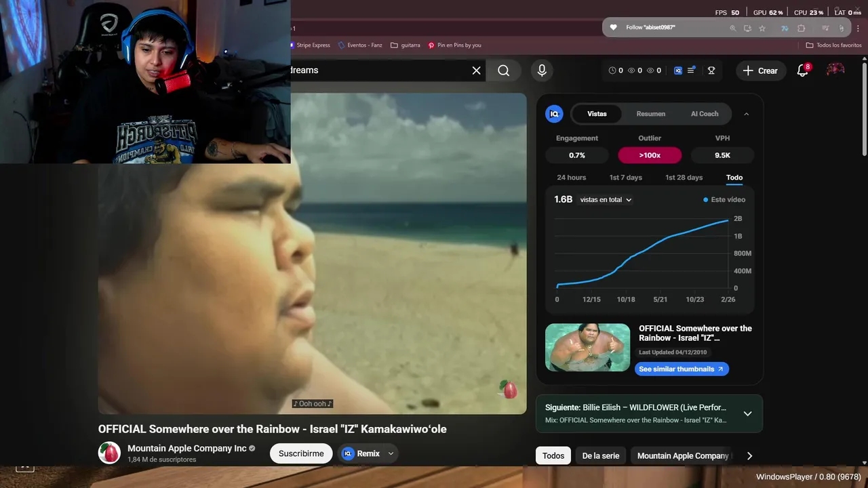Image resolution: width=868 pixels, height=488 pixels.
Task: Toggle the Este vídeo chart legend
Action: pyautogui.click(x=724, y=200)
